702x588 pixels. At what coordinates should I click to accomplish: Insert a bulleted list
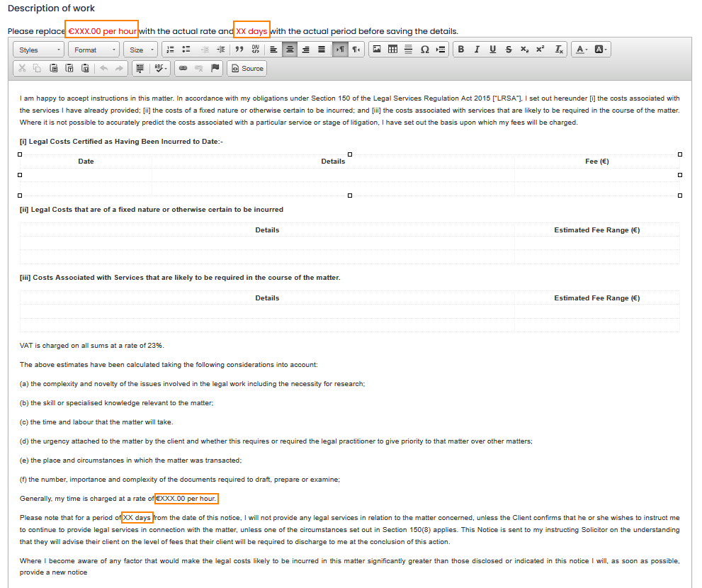186,50
